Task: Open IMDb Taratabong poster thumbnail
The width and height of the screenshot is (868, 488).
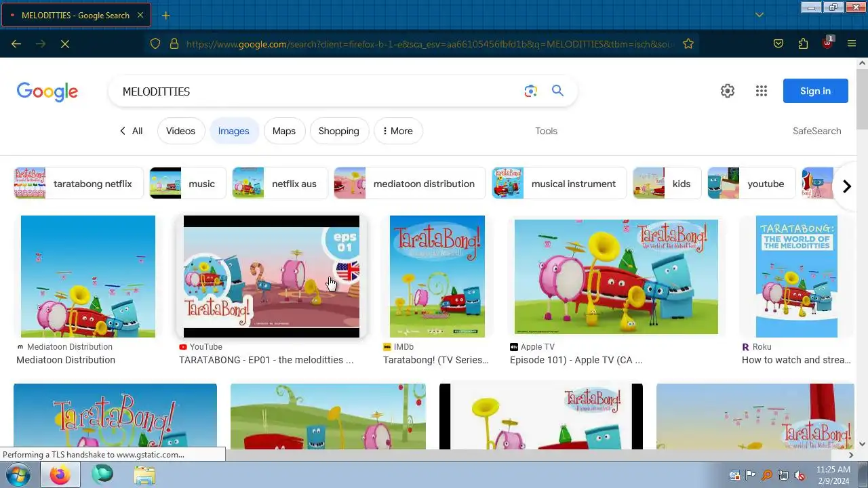Action: tap(437, 277)
